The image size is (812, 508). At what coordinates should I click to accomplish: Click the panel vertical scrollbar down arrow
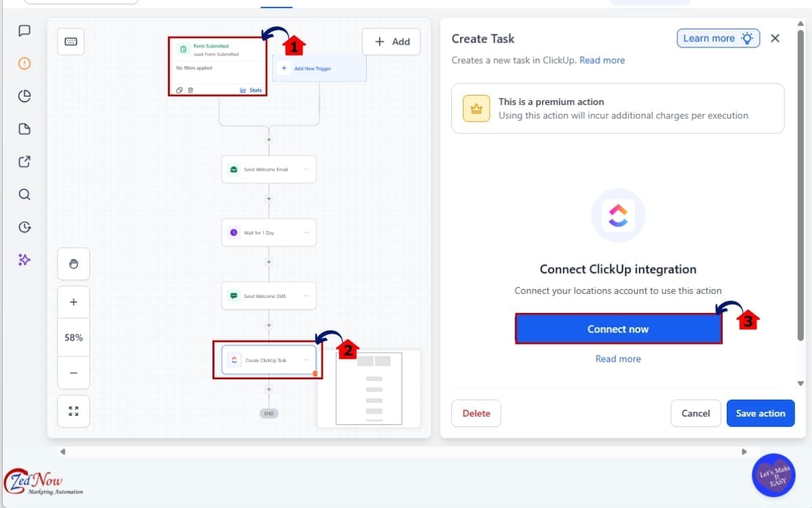click(802, 382)
